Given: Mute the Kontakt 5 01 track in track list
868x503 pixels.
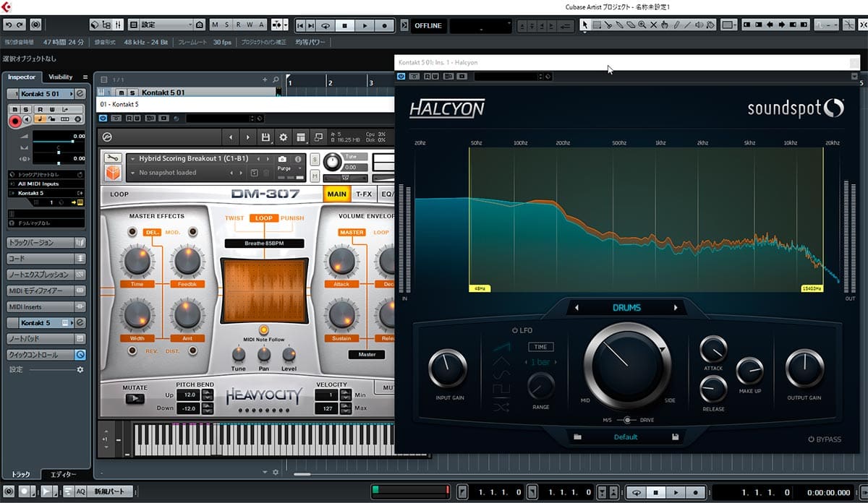Looking at the screenshot, I should point(122,93).
